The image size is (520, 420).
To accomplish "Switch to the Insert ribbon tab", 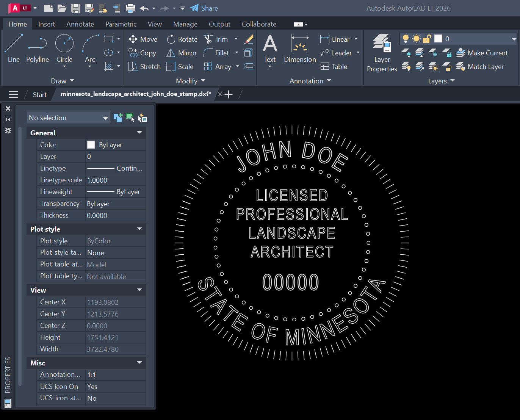I will [x=47, y=24].
